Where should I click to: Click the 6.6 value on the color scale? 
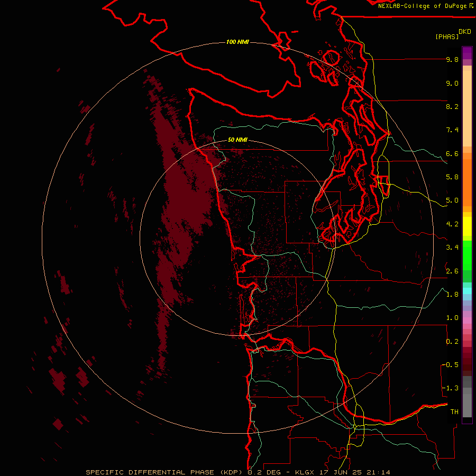coord(452,153)
